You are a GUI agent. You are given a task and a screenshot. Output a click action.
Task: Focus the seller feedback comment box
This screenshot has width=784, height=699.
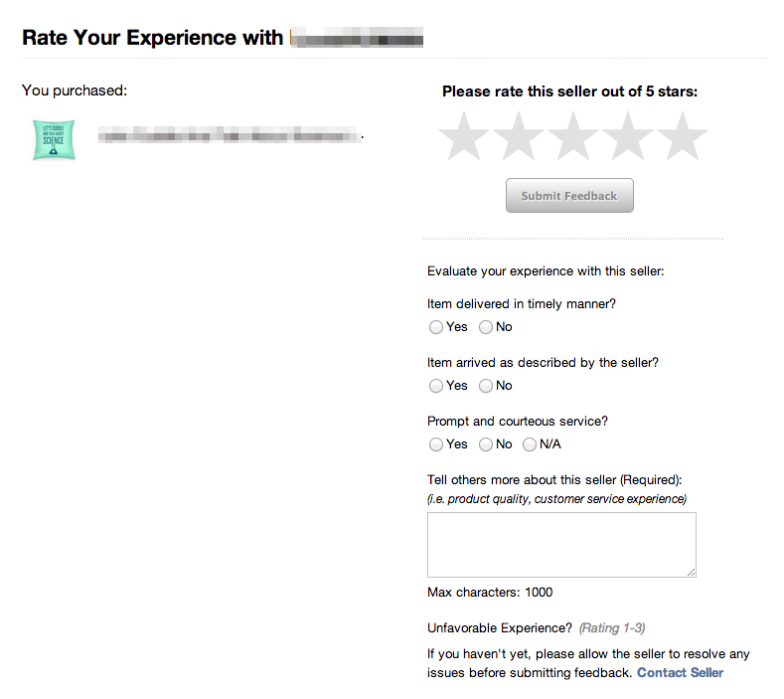(561, 545)
